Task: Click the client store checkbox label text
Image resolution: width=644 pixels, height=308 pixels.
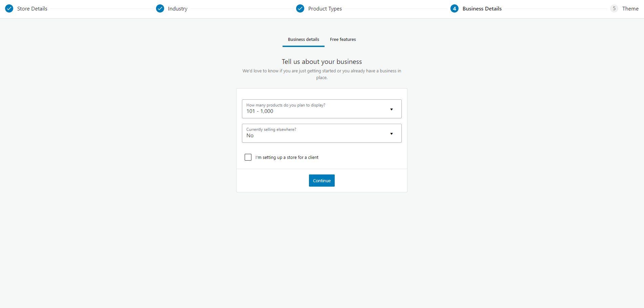Action: tap(287, 158)
